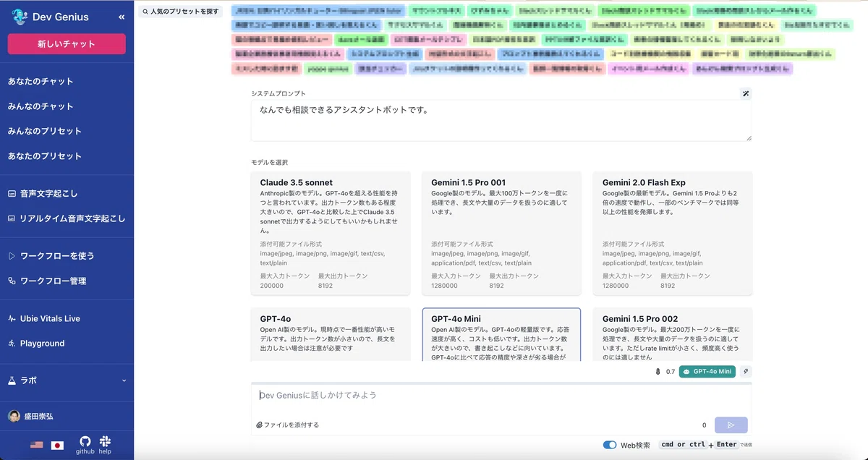This screenshot has width=868, height=460.
Task: Click the 200000 max input token value
Action: (272, 286)
